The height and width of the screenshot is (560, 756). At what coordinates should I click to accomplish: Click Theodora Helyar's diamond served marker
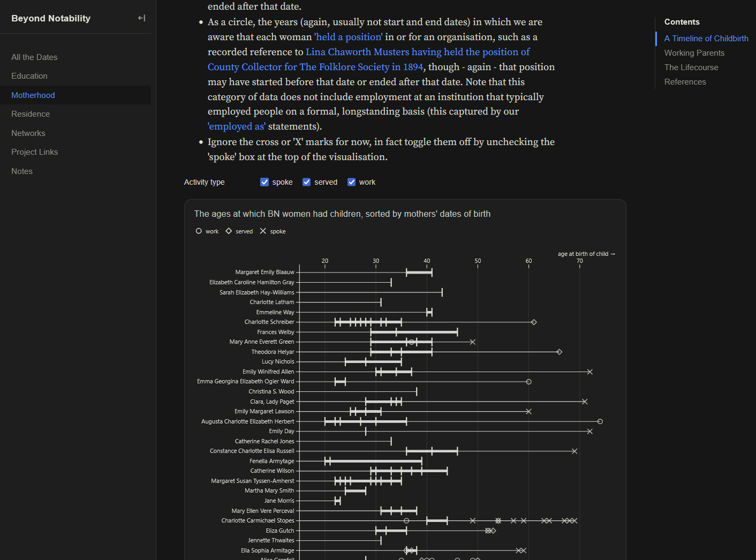pos(560,352)
